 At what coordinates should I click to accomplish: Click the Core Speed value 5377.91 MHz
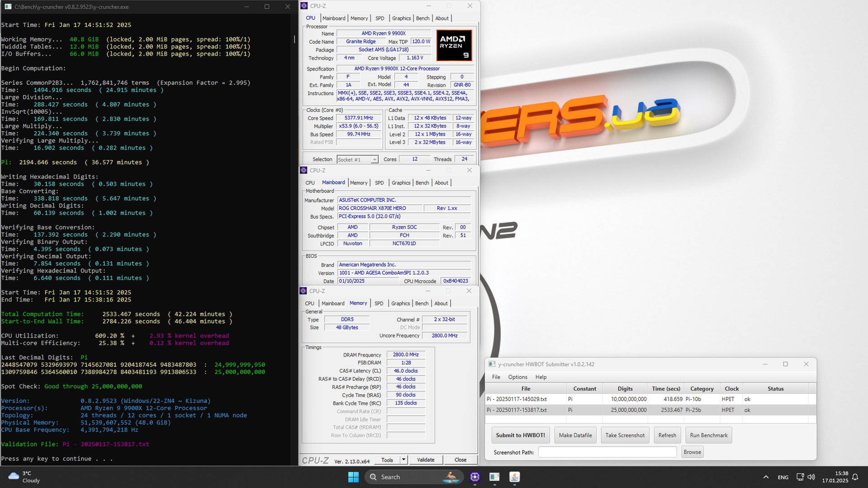(359, 118)
